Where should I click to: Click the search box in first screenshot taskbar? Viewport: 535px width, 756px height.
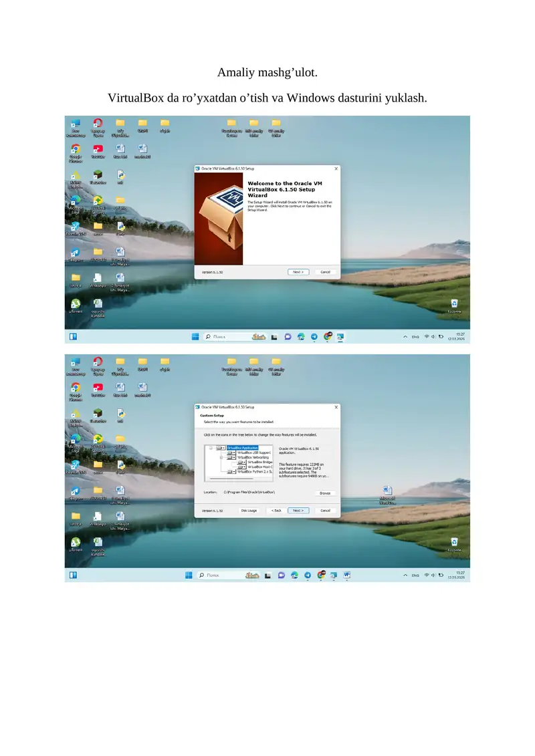click(x=235, y=337)
